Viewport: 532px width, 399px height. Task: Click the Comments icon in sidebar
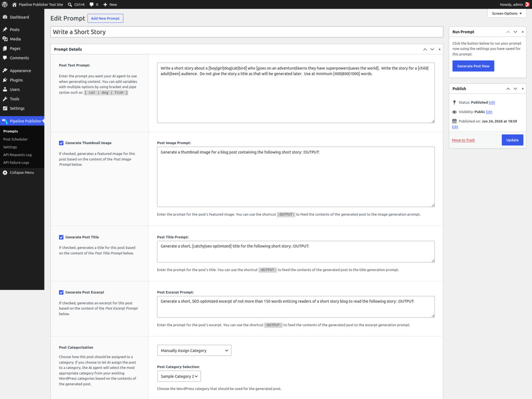coord(5,58)
